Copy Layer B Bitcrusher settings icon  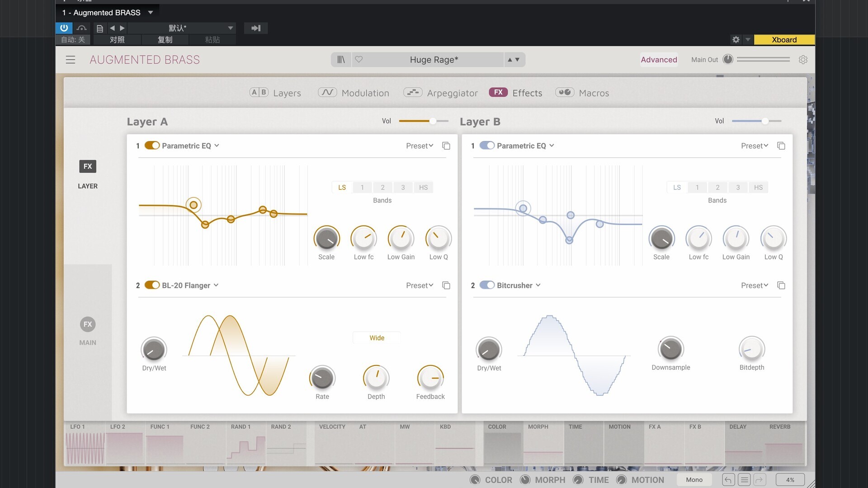pyautogui.click(x=781, y=285)
